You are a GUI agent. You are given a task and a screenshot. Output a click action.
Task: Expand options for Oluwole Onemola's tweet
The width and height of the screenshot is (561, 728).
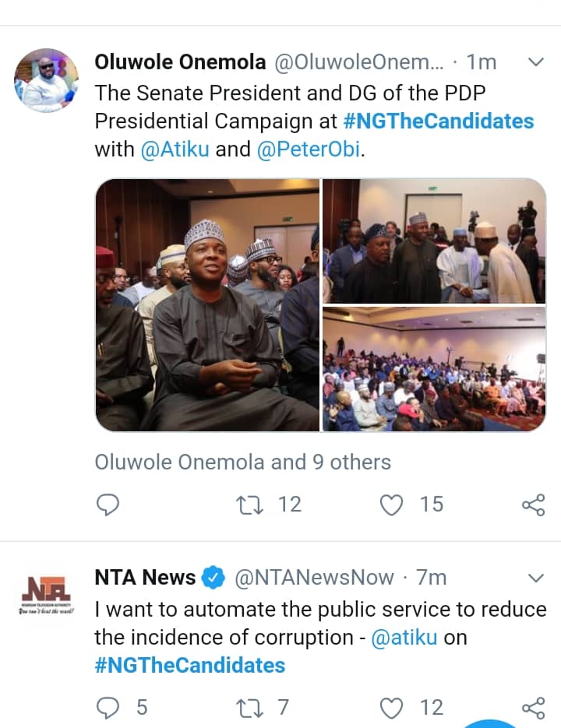coord(536,62)
